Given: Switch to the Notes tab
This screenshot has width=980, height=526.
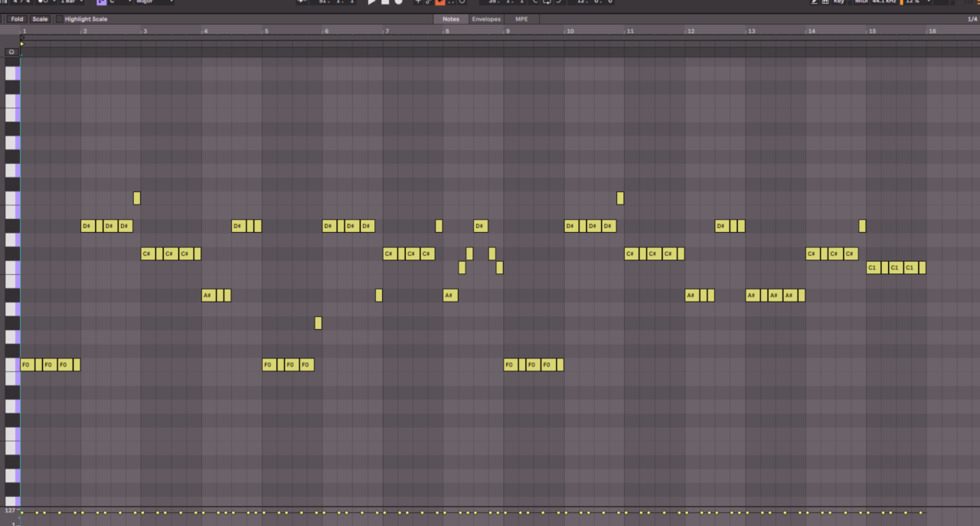Looking at the screenshot, I should pyautogui.click(x=451, y=19).
